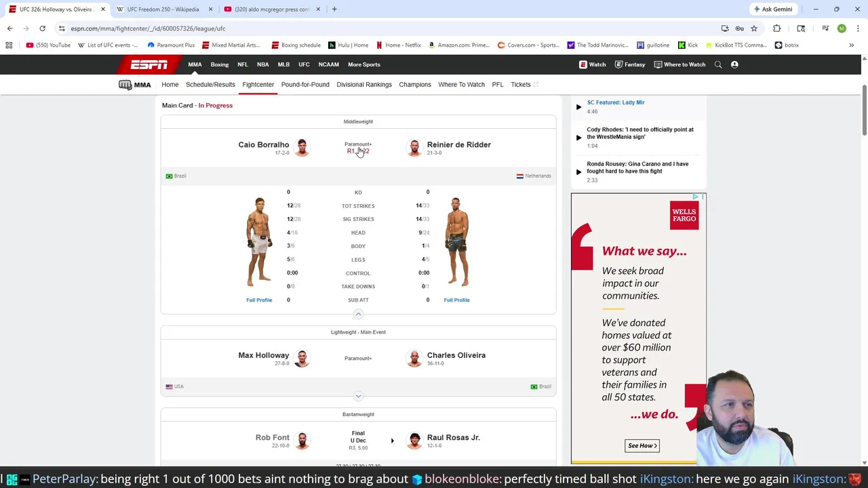Open NFL in the ESPN top nav
The height and width of the screenshot is (488, 868).
(x=243, y=64)
